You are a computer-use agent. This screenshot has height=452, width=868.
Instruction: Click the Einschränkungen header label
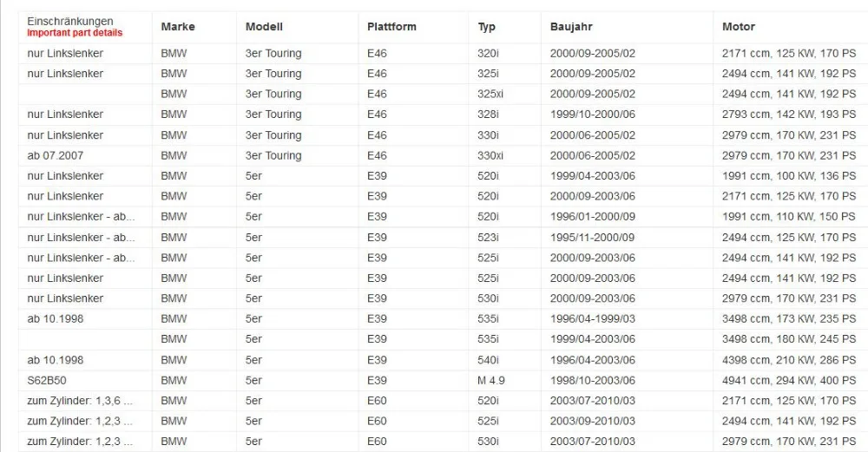tap(70, 21)
